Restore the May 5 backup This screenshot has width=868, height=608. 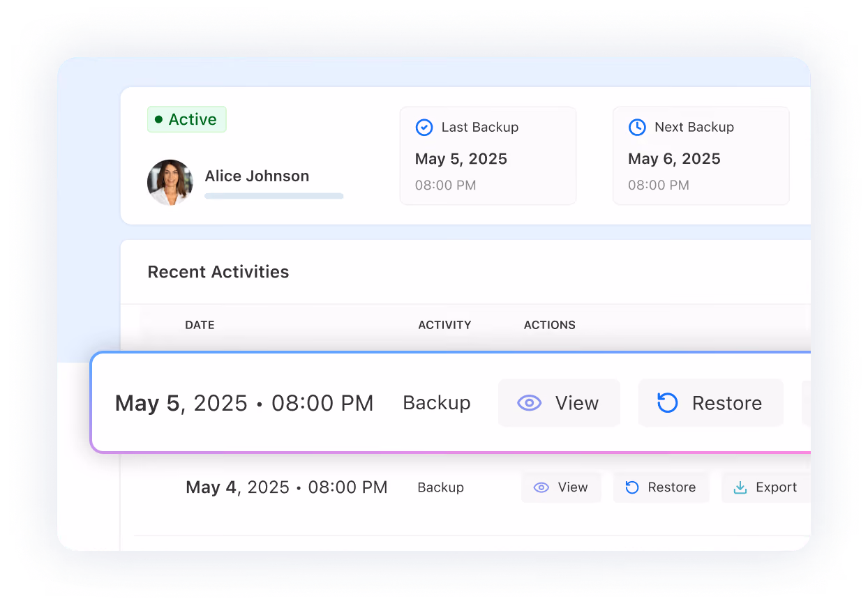[711, 403]
